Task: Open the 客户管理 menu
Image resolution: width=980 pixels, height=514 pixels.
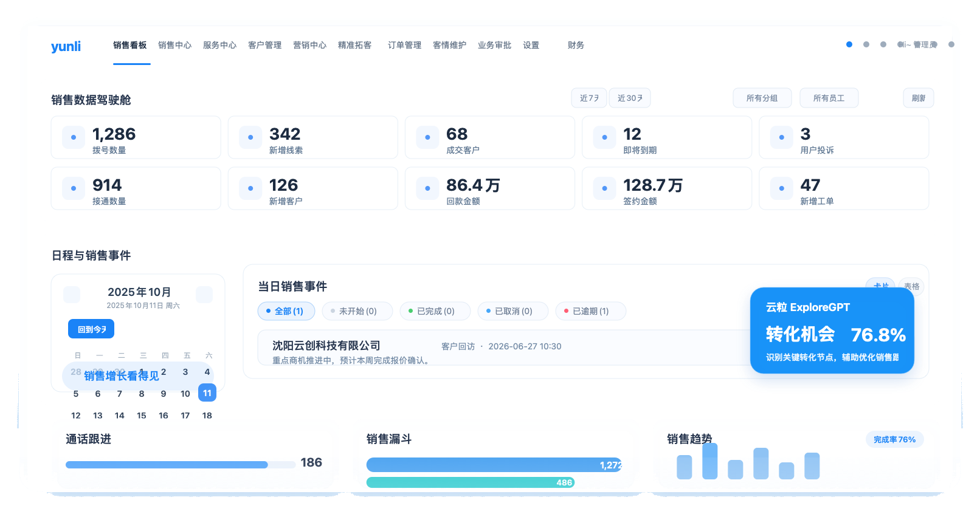Action: tap(265, 45)
